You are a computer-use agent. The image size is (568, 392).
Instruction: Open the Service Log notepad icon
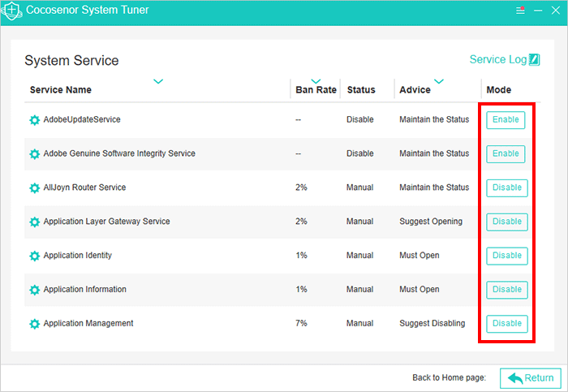click(534, 59)
